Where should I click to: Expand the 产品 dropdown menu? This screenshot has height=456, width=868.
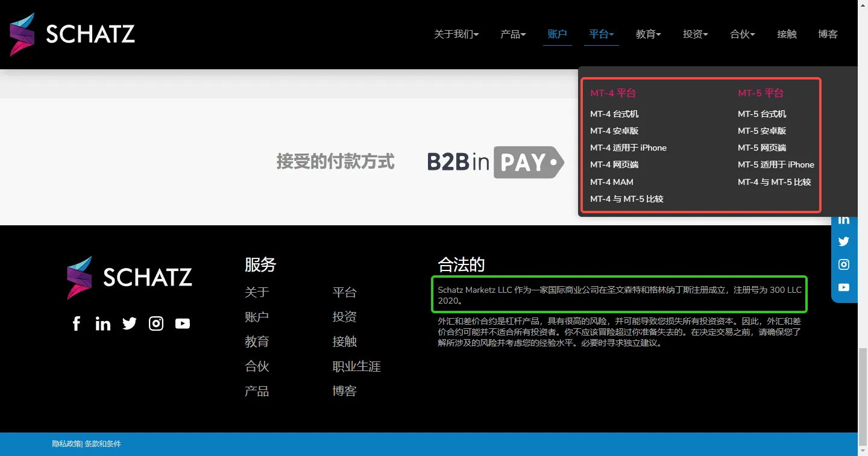[513, 34]
